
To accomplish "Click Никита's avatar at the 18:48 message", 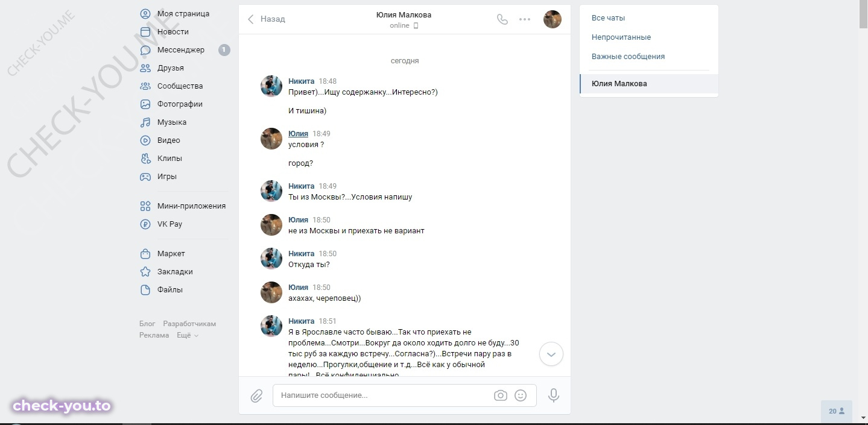I will [x=271, y=86].
